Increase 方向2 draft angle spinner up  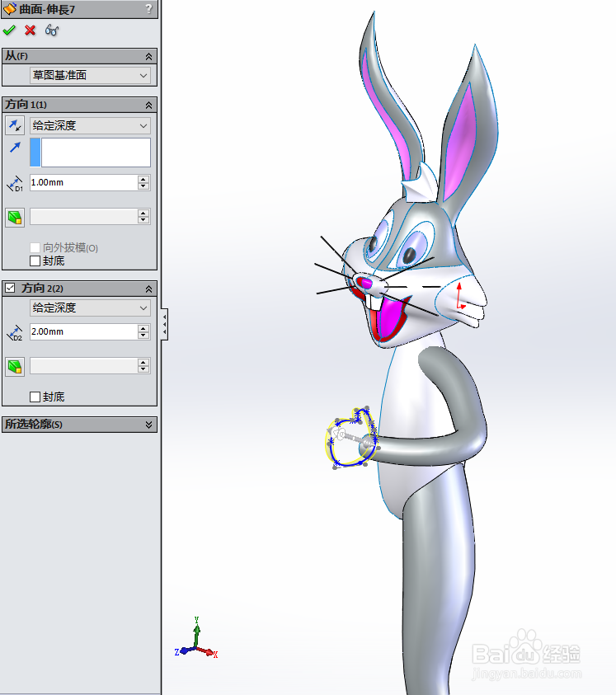[x=143, y=362]
